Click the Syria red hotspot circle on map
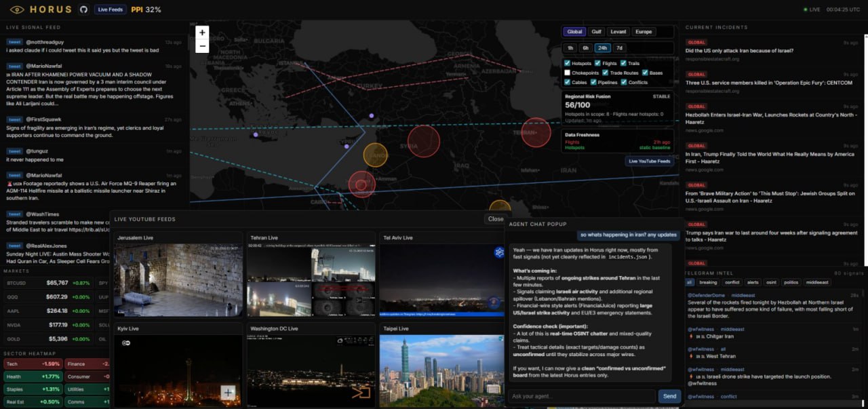 (x=424, y=141)
